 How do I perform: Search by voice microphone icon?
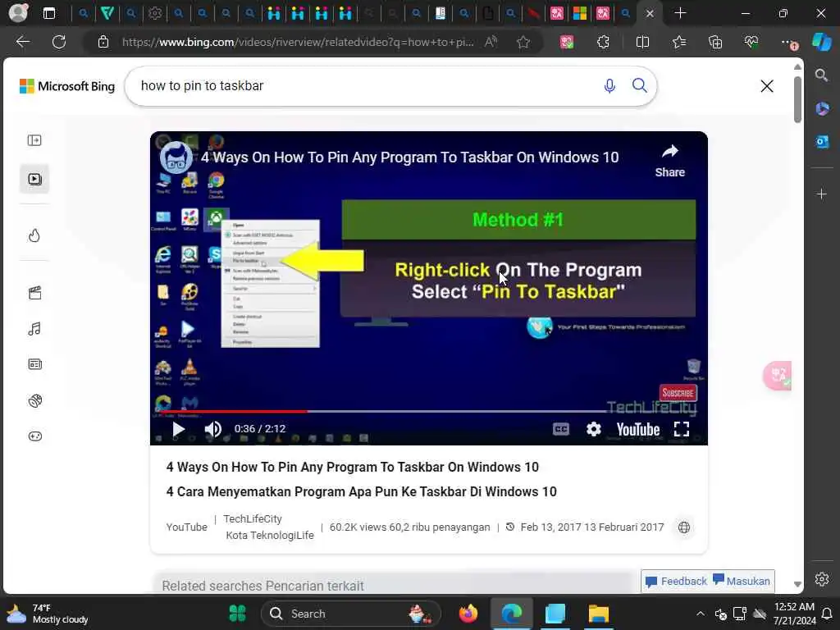coord(609,85)
